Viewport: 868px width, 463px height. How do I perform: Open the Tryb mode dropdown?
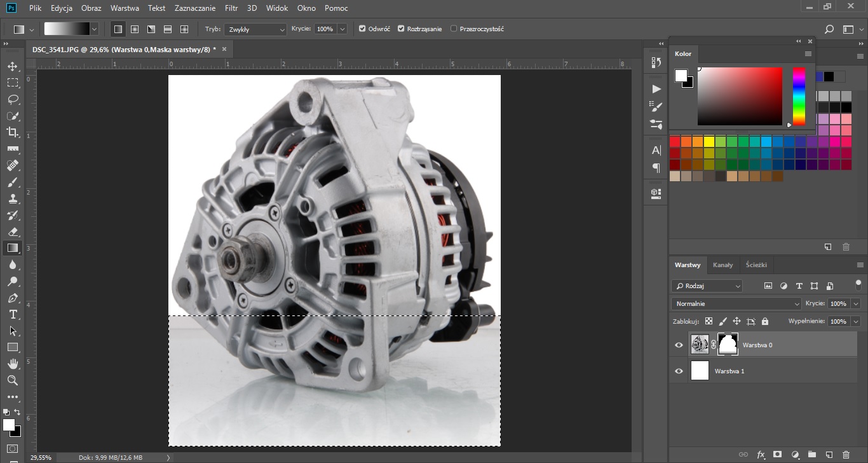click(255, 29)
